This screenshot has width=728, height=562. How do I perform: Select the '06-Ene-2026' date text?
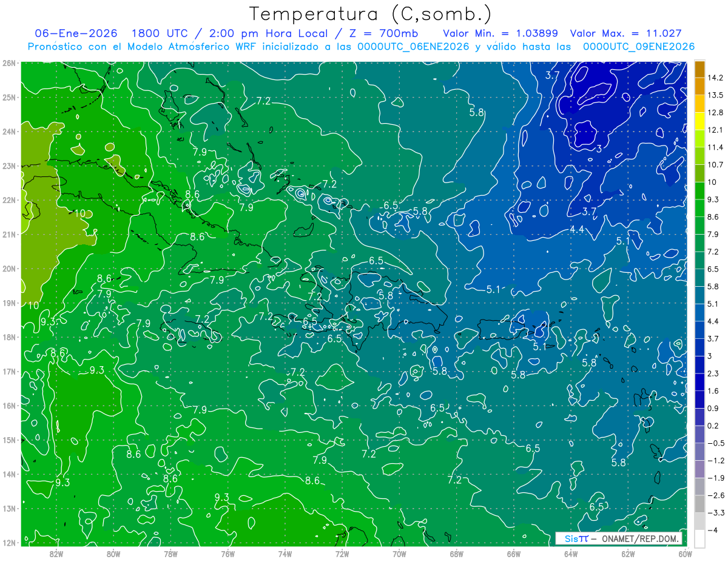tap(76, 33)
